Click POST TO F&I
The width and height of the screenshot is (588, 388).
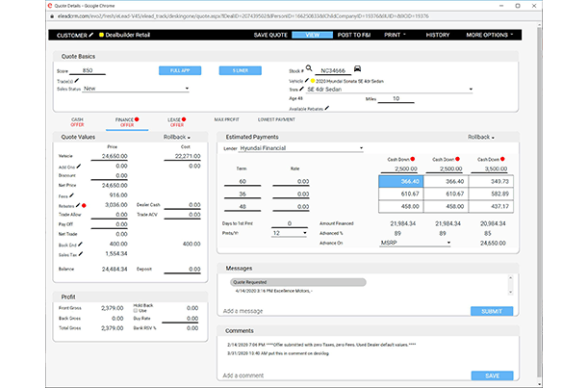[354, 35]
